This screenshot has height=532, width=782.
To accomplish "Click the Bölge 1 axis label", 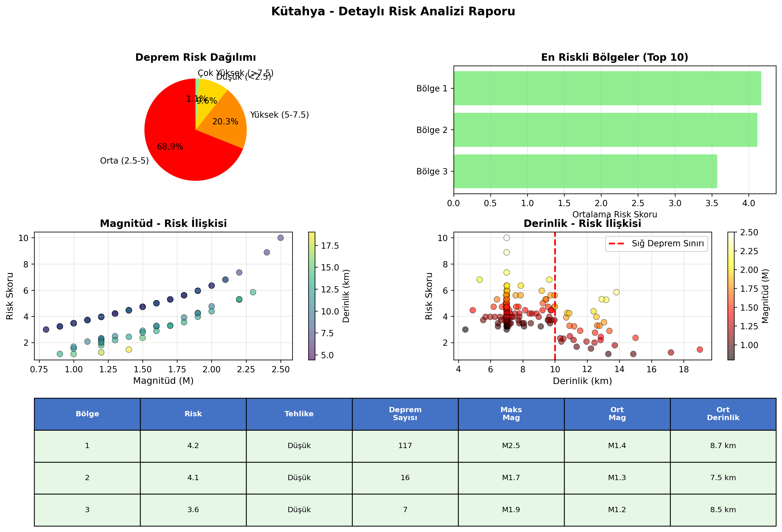I will pos(432,88).
